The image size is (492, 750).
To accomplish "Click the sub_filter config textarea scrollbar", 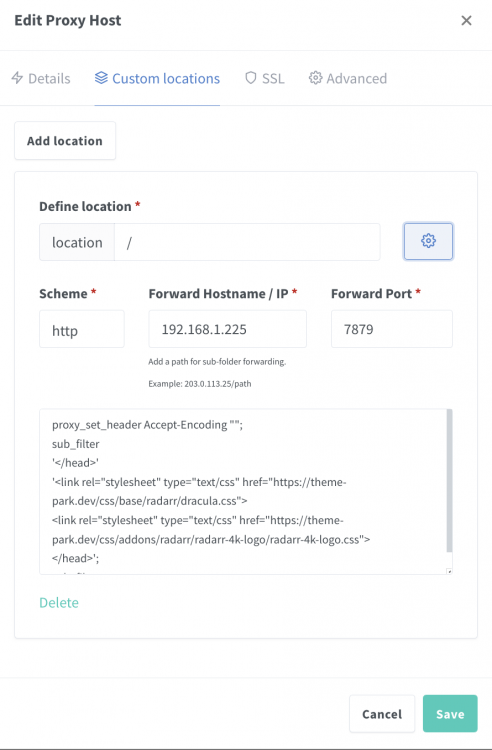I will click(x=449, y=481).
